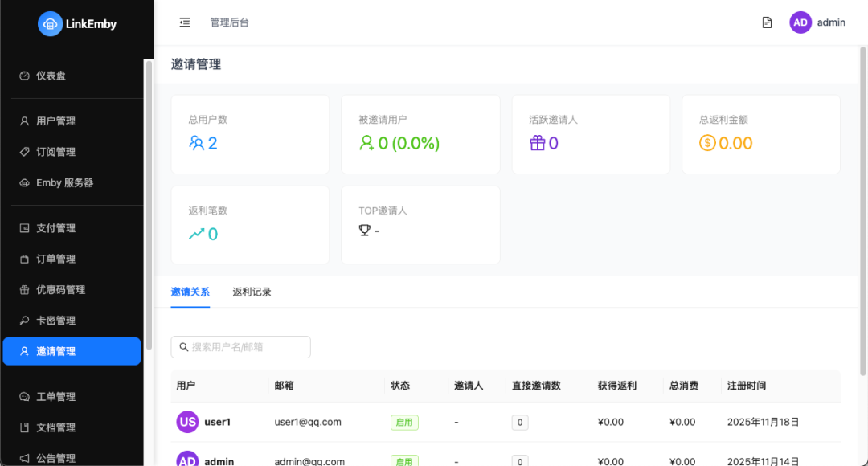Image resolution: width=868 pixels, height=466 pixels.
Task: Open the document icon in the top bar
Action: [x=765, y=22]
